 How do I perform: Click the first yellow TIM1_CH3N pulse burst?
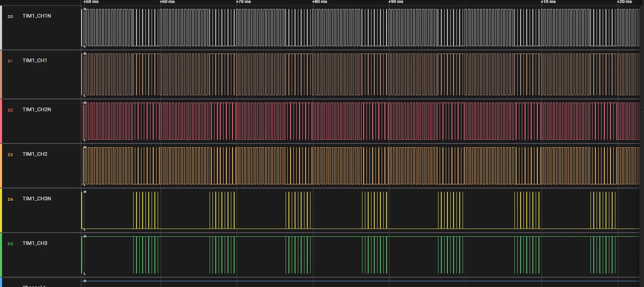click(146, 210)
